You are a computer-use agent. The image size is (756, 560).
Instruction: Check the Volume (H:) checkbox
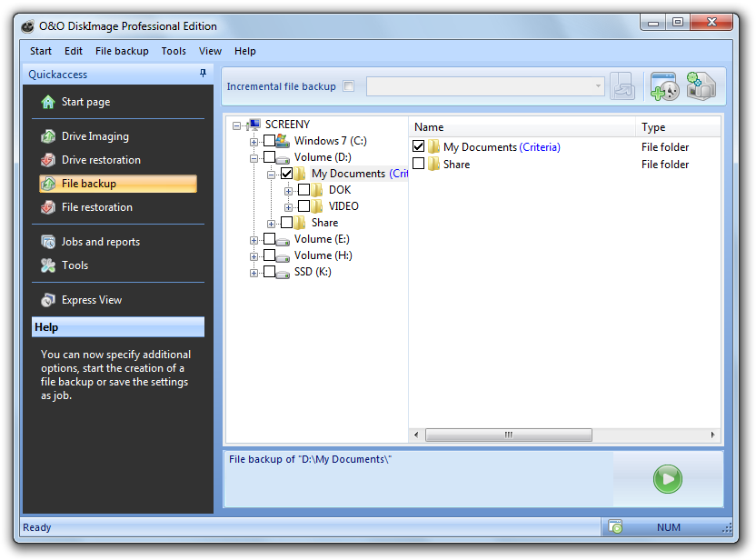[270, 255]
